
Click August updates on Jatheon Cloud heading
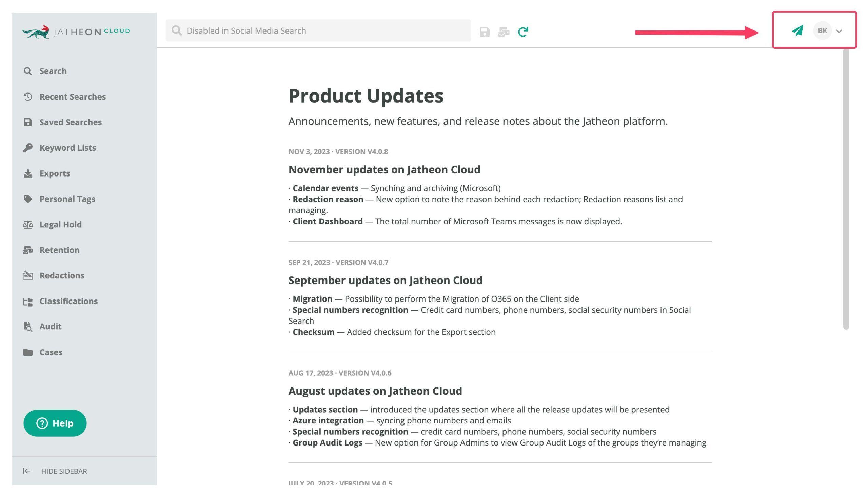point(375,391)
